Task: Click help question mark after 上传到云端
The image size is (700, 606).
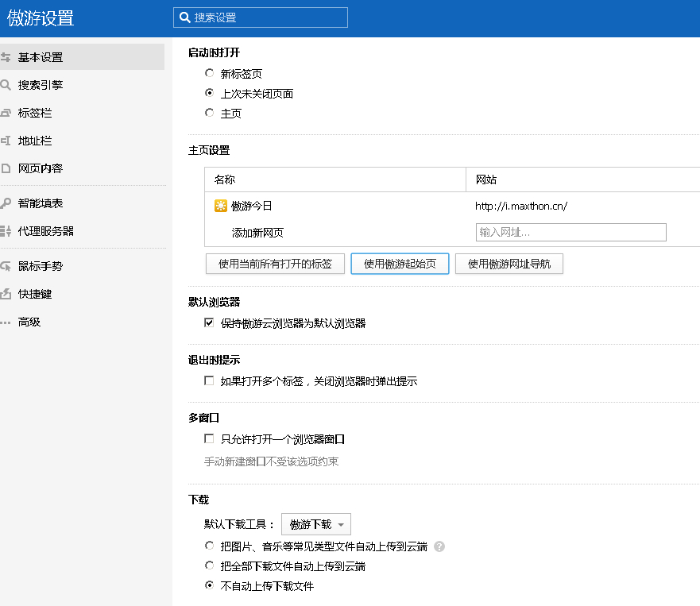Action: [x=439, y=546]
